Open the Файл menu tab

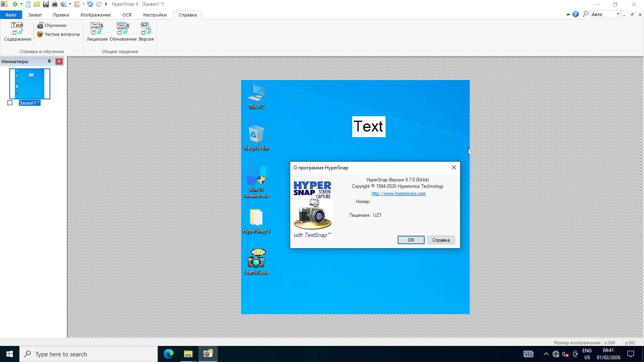pyautogui.click(x=11, y=15)
